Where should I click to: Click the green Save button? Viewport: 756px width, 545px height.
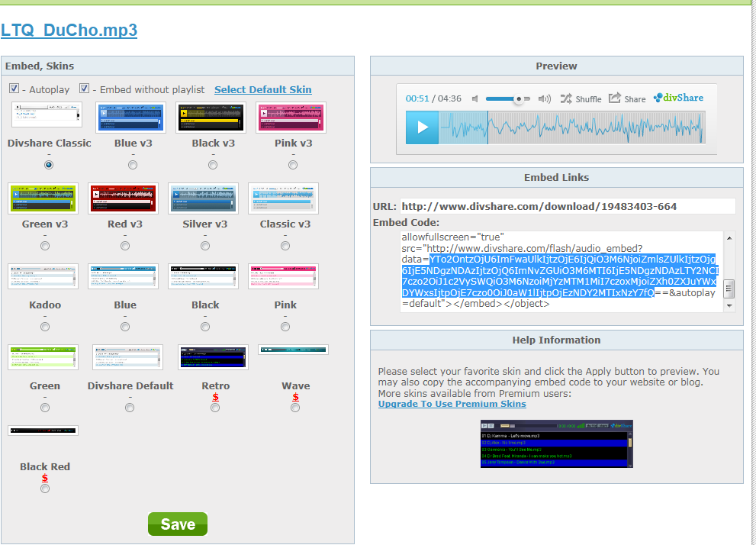click(178, 524)
